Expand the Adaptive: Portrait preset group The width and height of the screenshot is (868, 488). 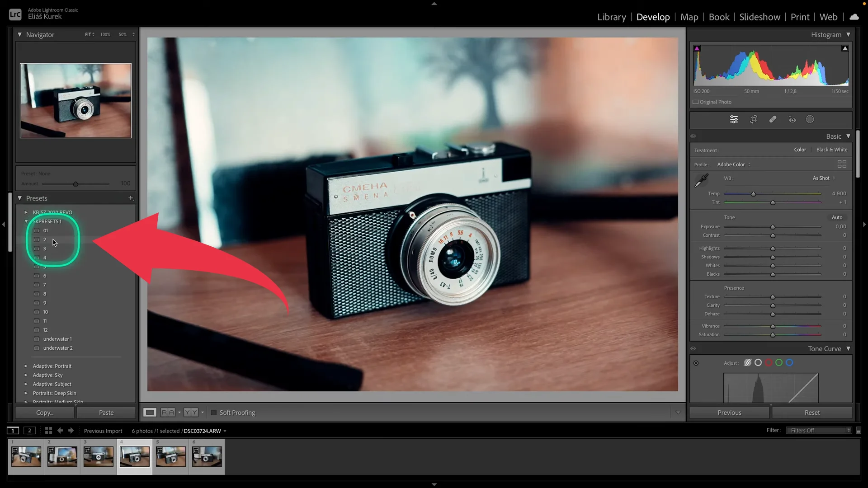[26, 366]
